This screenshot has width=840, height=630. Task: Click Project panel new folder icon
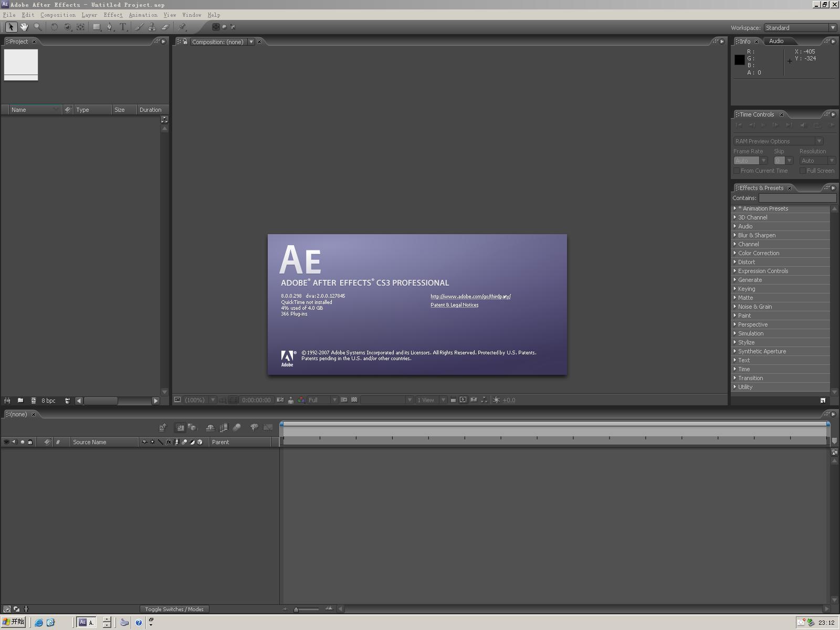20,401
